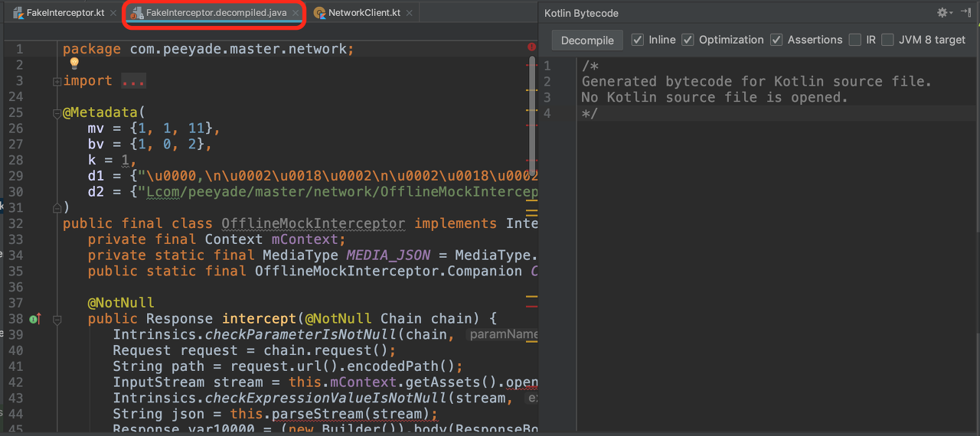Viewport: 980px width, 436px height.
Task: Switch to the NetworkClient.kt tab
Action: [364, 13]
